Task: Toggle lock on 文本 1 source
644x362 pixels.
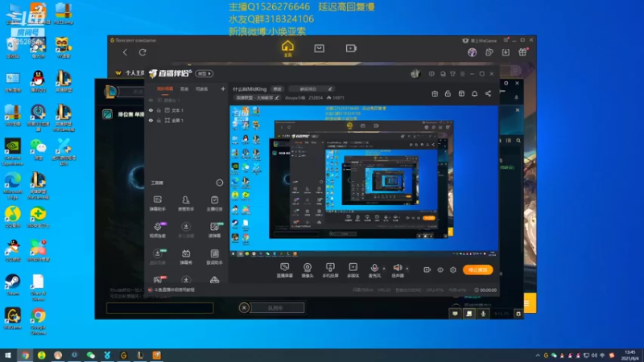Action: click(x=159, y=110)
